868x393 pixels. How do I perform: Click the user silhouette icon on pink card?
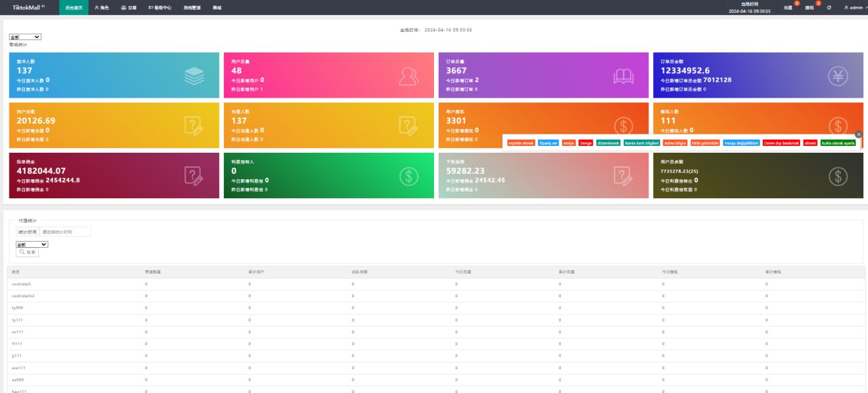coord(408,76)
